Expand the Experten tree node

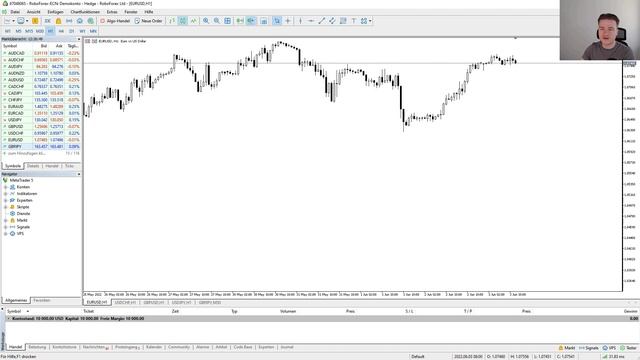[6, 200]
